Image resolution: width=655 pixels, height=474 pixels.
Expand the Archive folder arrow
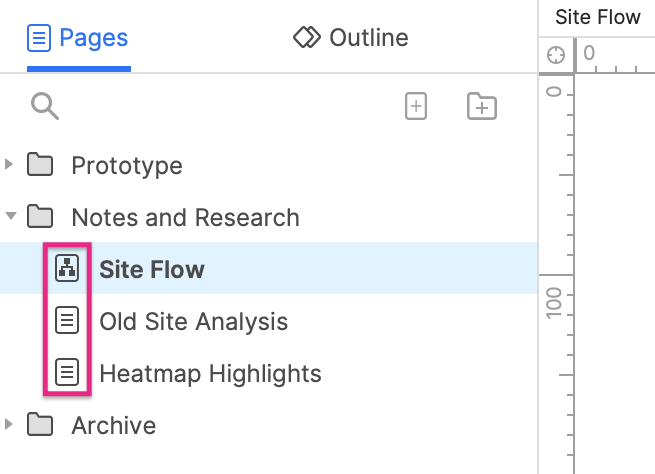point(10,424)
